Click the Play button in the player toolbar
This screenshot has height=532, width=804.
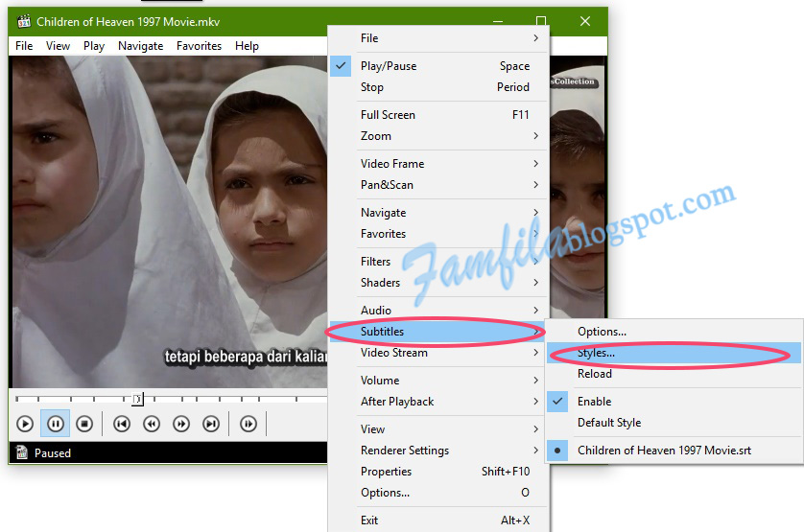(25, 424)
